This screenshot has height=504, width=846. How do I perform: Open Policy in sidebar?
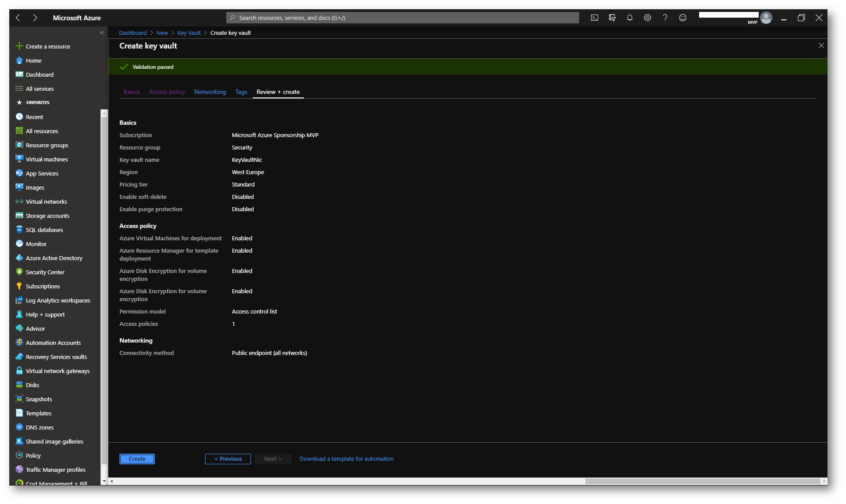click(33, 455)
